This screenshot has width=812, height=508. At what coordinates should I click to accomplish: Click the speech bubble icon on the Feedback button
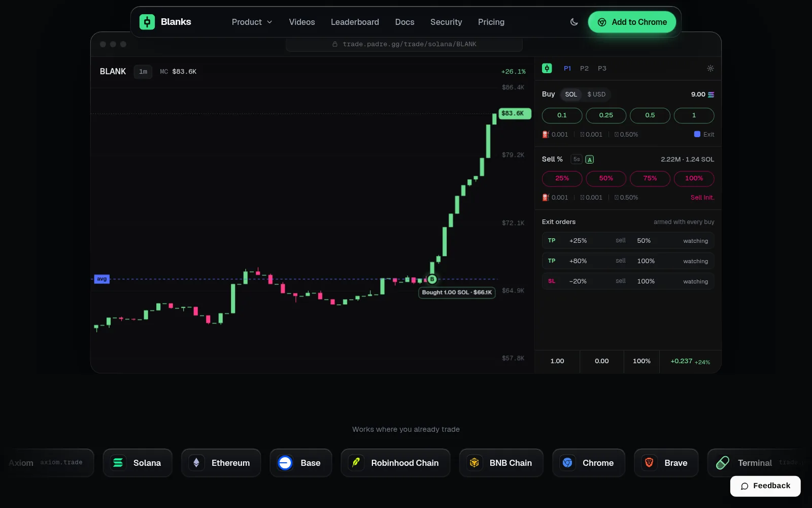pos(745,486)
